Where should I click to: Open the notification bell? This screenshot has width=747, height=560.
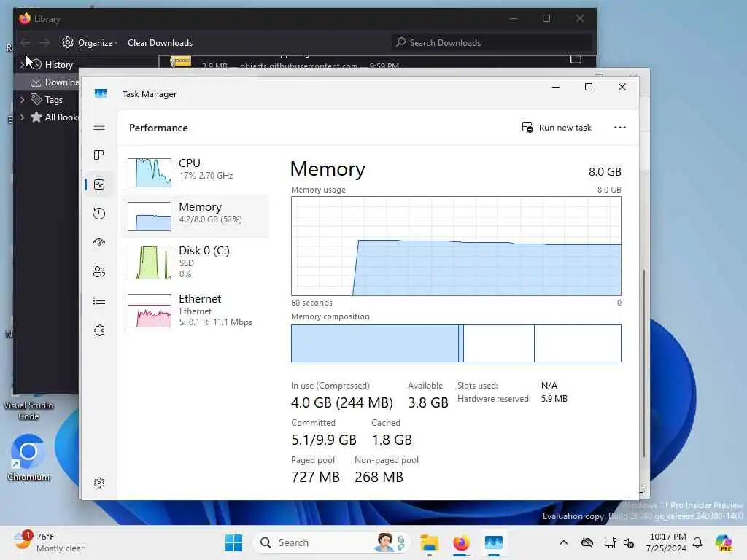click(697, 542)
